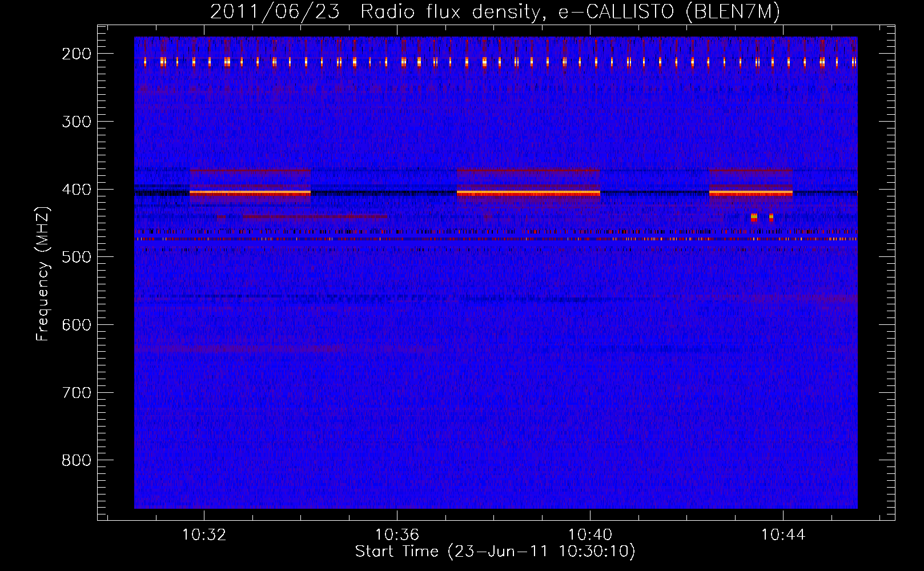Click the 10:32 time tick label
Screen dimensions: 924x571
pyautogui.click(x=204, y=535)
